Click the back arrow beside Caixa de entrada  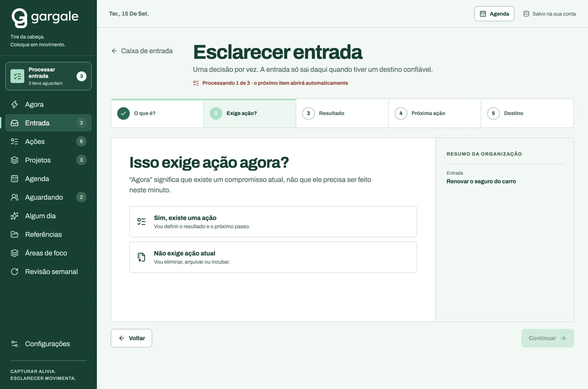tap(114, 51)
